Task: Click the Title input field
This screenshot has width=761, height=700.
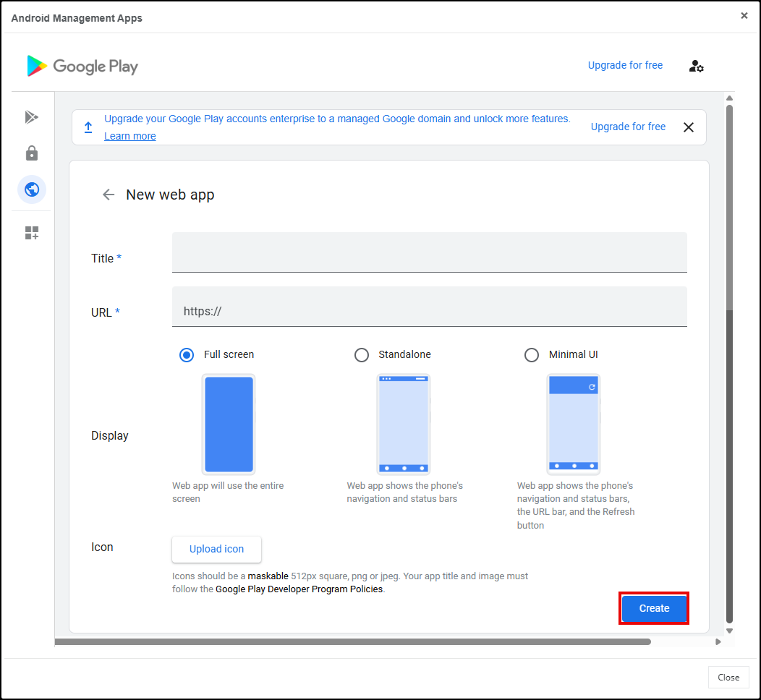Action: coord(429,252)
